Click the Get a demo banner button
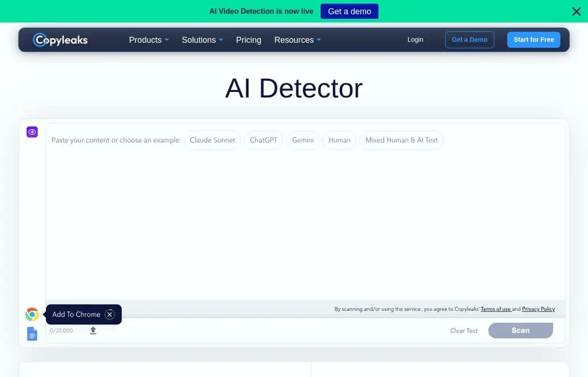Screen dimensions: 588x377 (350, 11)
